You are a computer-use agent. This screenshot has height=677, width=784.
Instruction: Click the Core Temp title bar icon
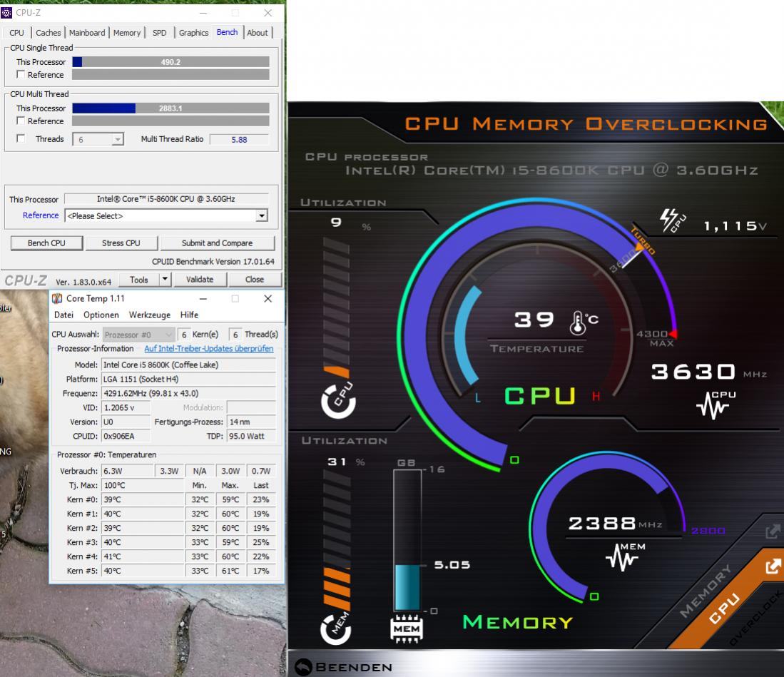58,298
